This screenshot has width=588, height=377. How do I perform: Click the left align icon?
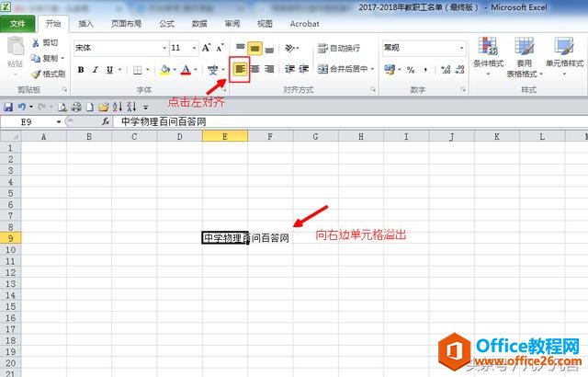point(240,69)
